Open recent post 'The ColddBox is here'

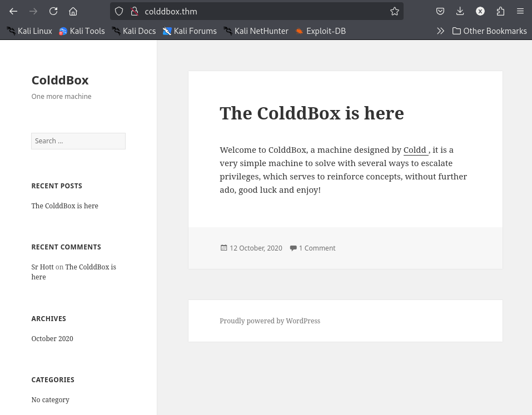click(65, 206)
